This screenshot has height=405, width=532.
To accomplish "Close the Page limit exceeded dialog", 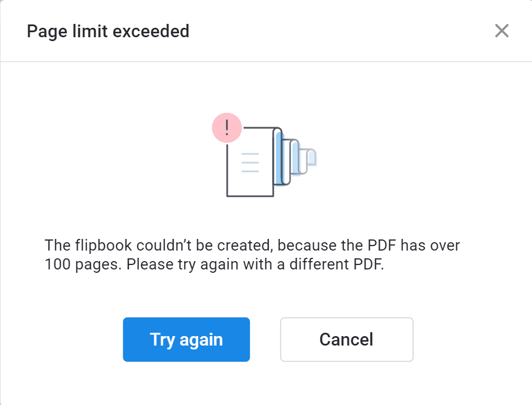I will point(501,31).
